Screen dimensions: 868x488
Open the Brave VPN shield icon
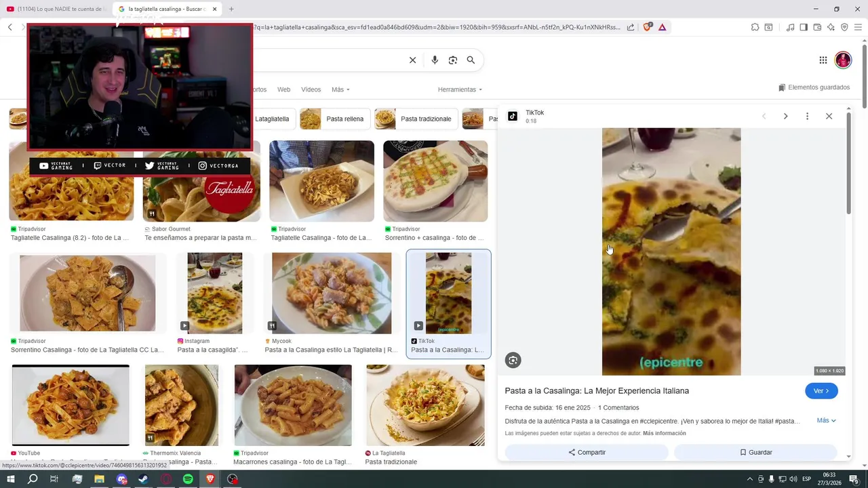coord(844,27)
